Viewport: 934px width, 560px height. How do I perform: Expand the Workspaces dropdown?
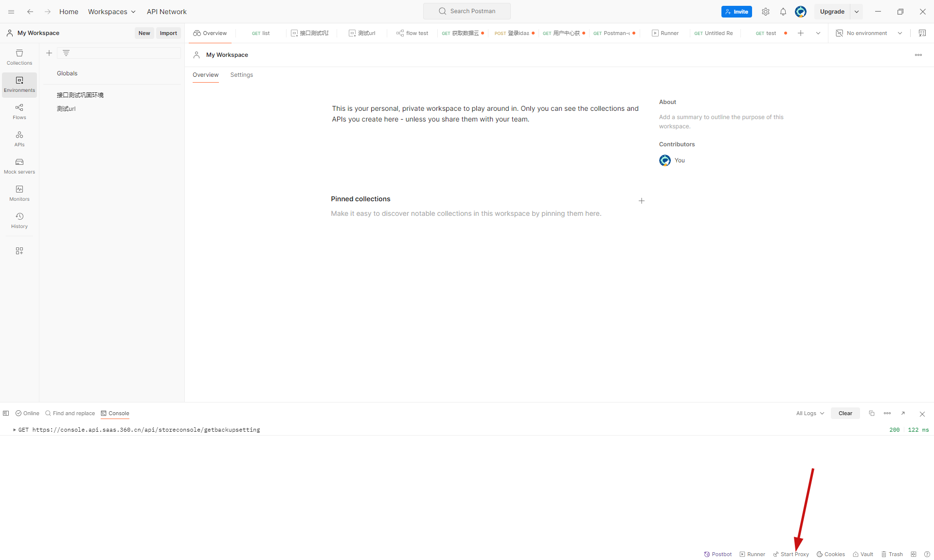pyautogui.click(x=111, y=12)
